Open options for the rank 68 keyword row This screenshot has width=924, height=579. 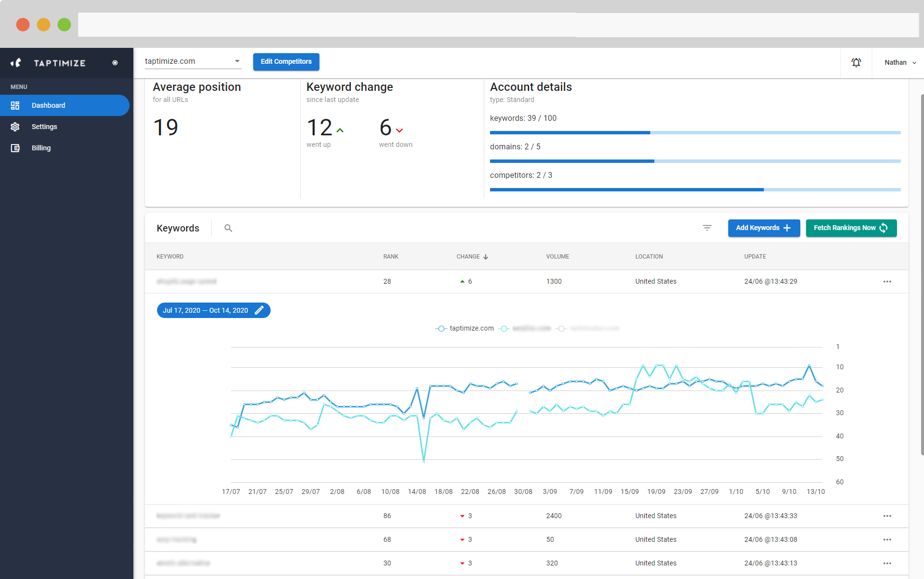887,540
